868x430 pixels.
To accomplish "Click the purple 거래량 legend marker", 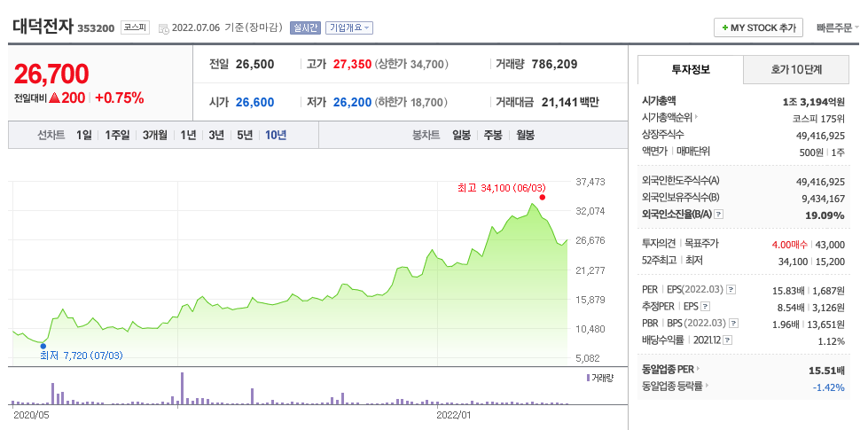I will [588, 378].
